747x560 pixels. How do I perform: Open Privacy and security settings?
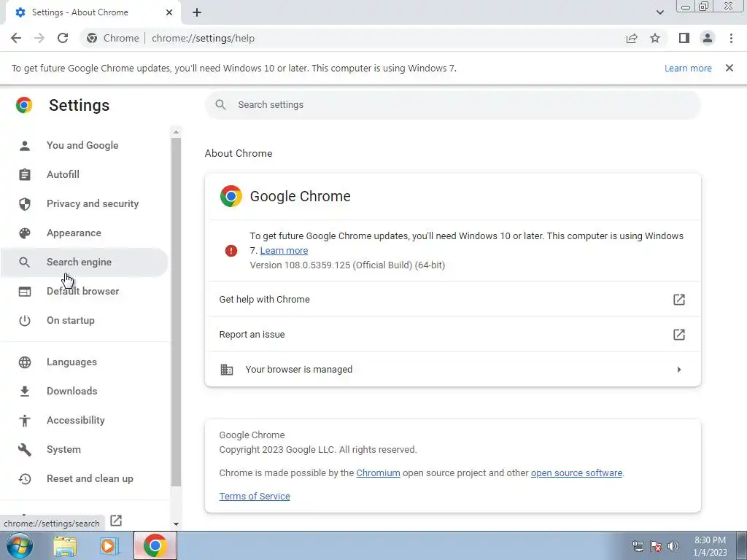tap(84, 204)
